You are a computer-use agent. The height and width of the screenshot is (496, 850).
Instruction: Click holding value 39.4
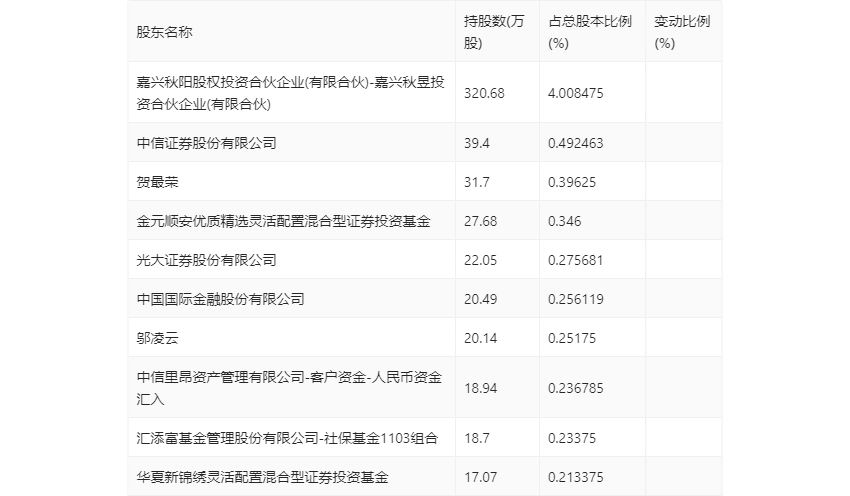point(476,143)
